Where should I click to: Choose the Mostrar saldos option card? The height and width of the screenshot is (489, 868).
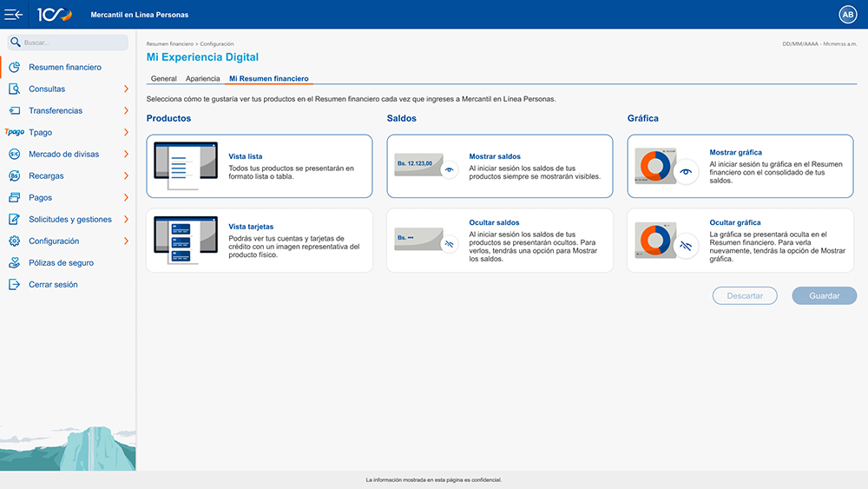pyautogui.click(x=500, y=166)
